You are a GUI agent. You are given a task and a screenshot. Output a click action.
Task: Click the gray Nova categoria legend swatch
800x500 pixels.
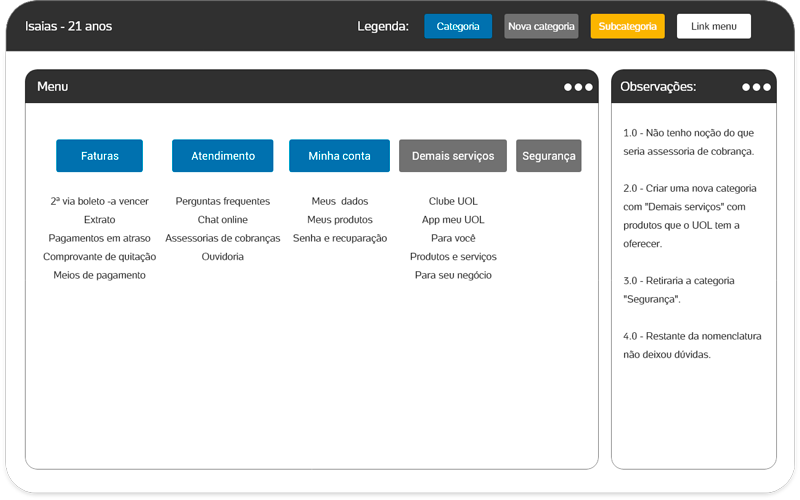pos(541,26)
